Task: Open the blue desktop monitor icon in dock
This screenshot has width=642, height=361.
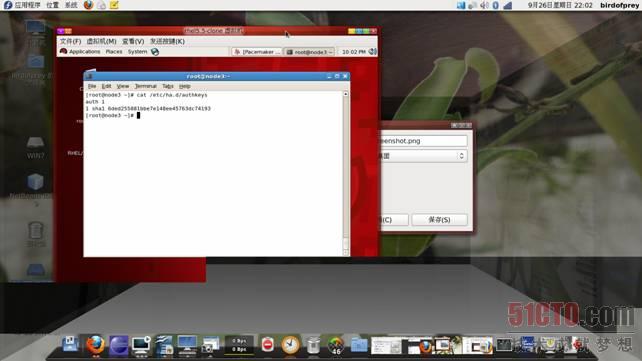Action: click(x=187, y=344)
